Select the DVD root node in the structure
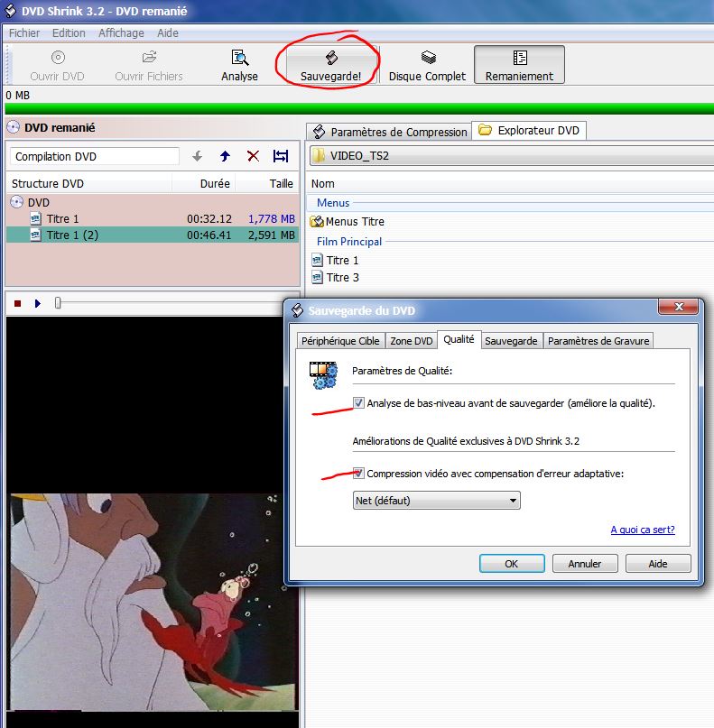 pyautogui.click(x=38, y=202)
